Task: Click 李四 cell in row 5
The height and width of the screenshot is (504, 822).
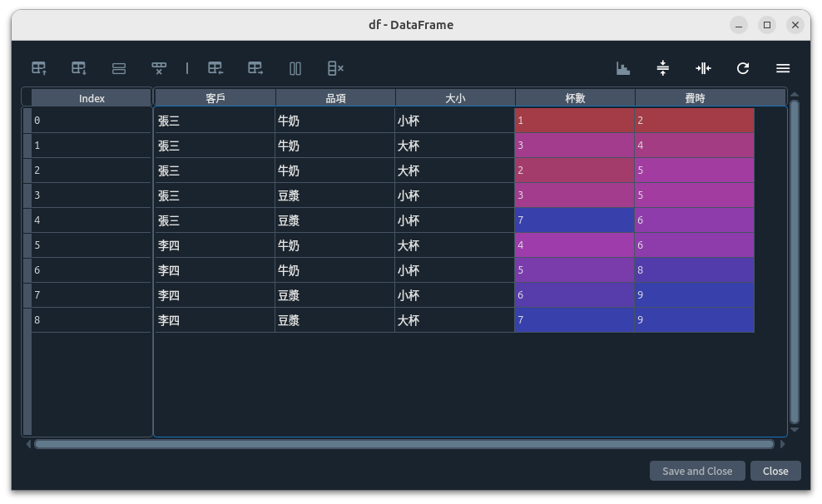Action: [215, 245]
